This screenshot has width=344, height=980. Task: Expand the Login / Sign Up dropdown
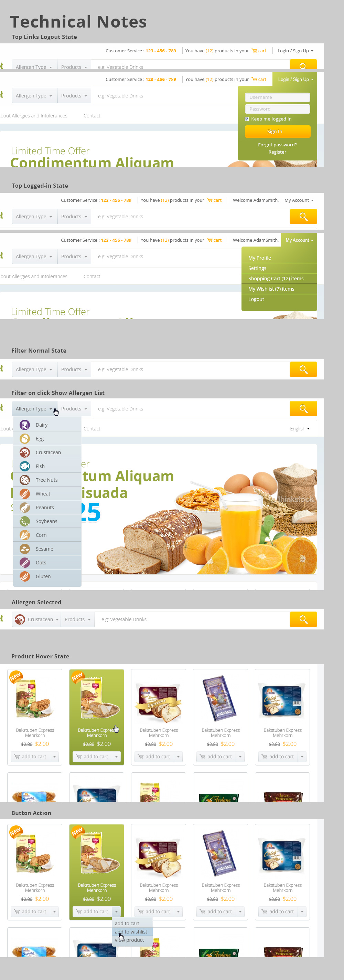coord(295,51)
